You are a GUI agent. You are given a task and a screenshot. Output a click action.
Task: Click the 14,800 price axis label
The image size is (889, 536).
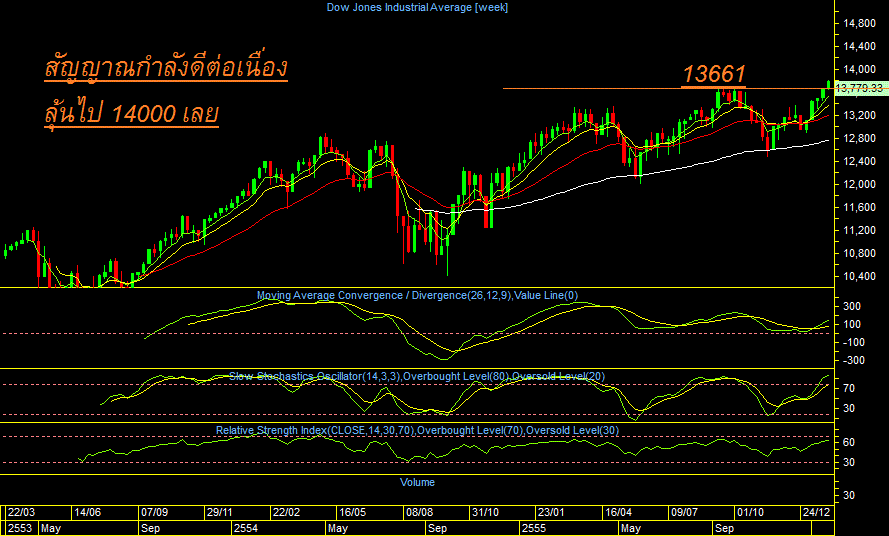click(x=860, y=23)
